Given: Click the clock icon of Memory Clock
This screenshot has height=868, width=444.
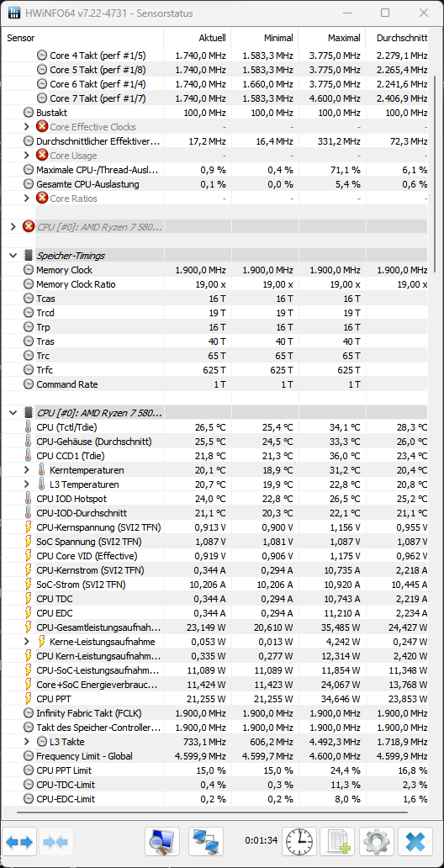Looking at the screenshot, I should [x=29, y=270].
